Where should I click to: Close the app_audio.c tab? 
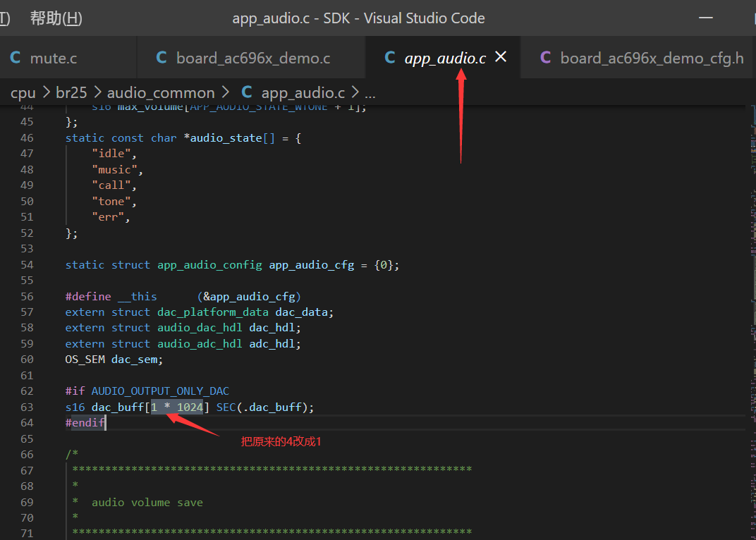point(501,57)
